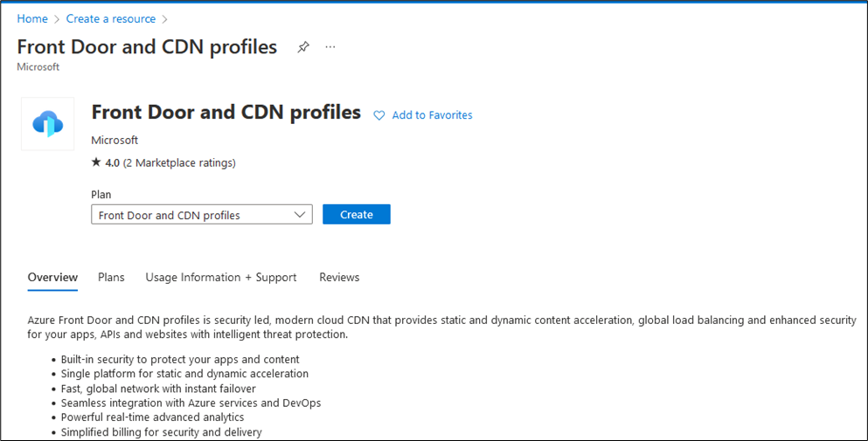The height and width of the screenshot is (441, 868).
Task: Pin Front Door and CDN profiles page
Action: (302, 47)
